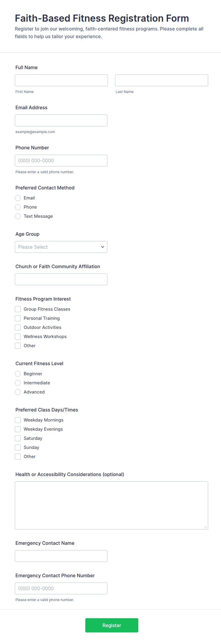Click the Phone Number field
The height and width of the screenshot is (644, 221).
(x=61, y=161)
